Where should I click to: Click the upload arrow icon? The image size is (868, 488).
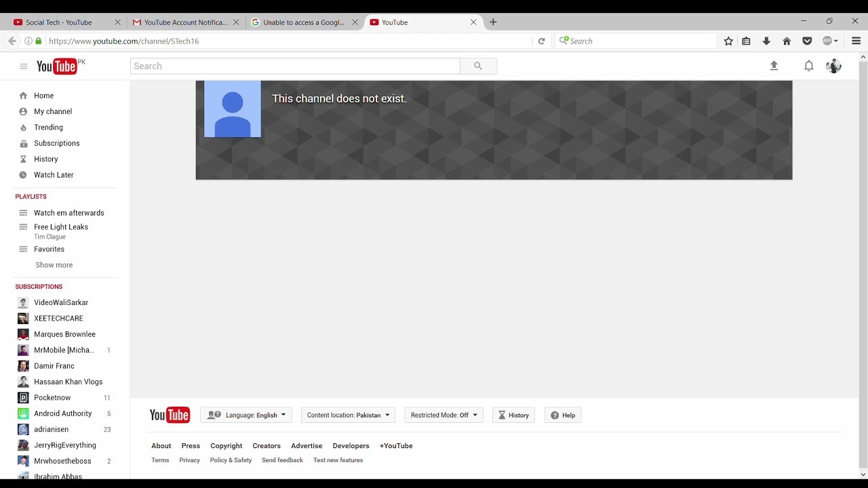(x=774, y=66)
